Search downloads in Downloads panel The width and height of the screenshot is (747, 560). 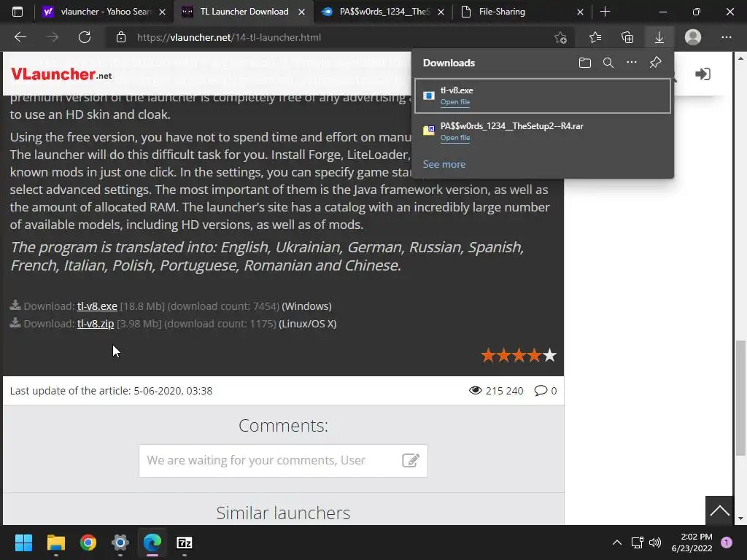point(608,63)
